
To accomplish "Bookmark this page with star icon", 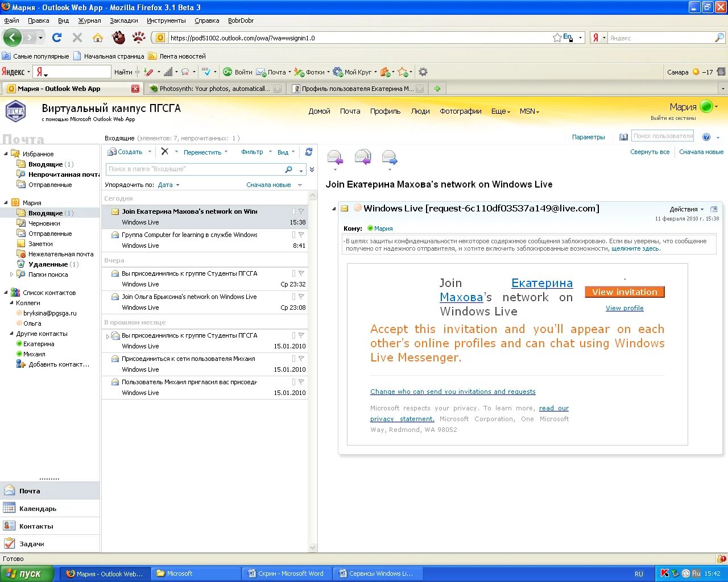I will pos(557,38).
